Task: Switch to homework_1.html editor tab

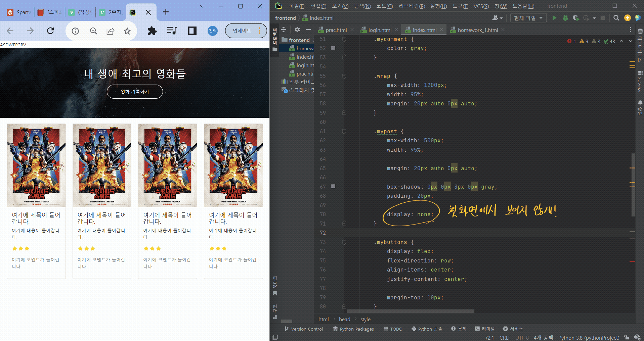Action: [477, 30]
